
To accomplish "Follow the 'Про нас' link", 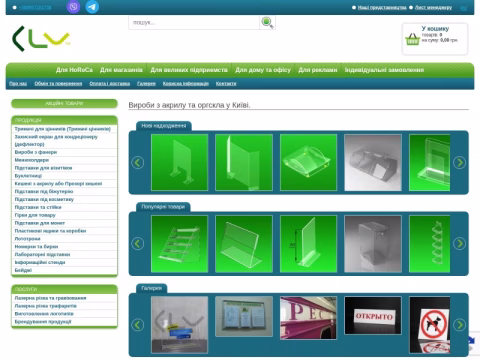I will point(18,84).
